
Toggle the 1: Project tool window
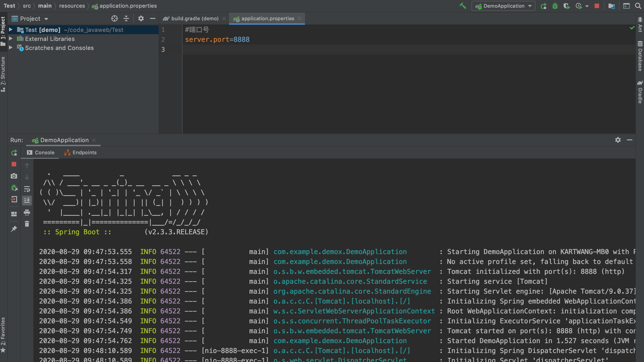3,31
